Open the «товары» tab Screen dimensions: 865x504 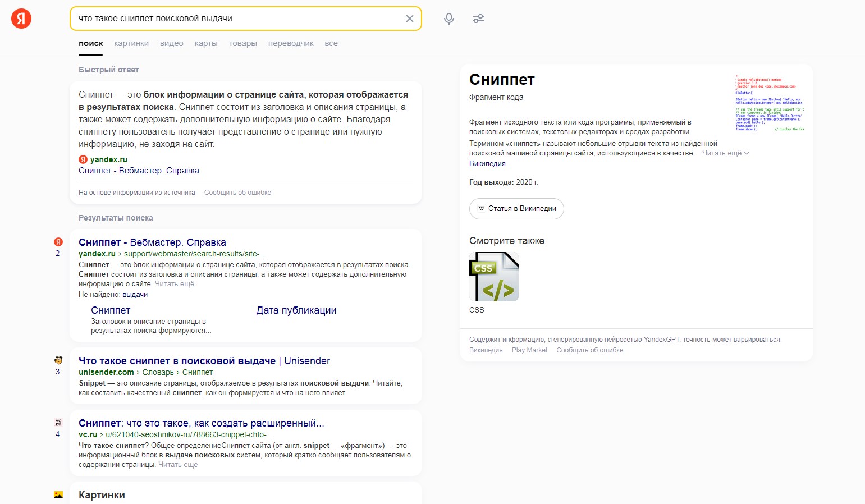(243, 43)
